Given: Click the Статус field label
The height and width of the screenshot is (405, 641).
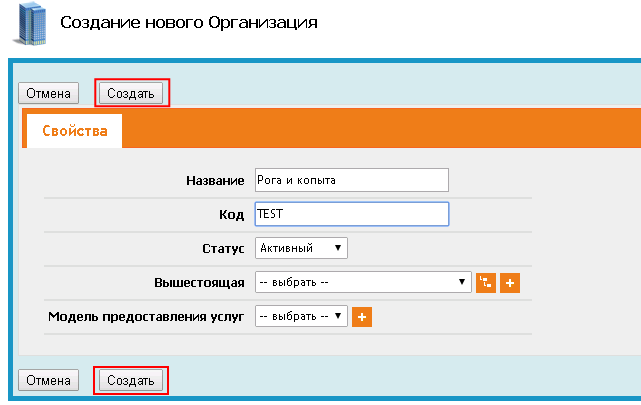Looking at the screenshot, I should tap(223, 248).
